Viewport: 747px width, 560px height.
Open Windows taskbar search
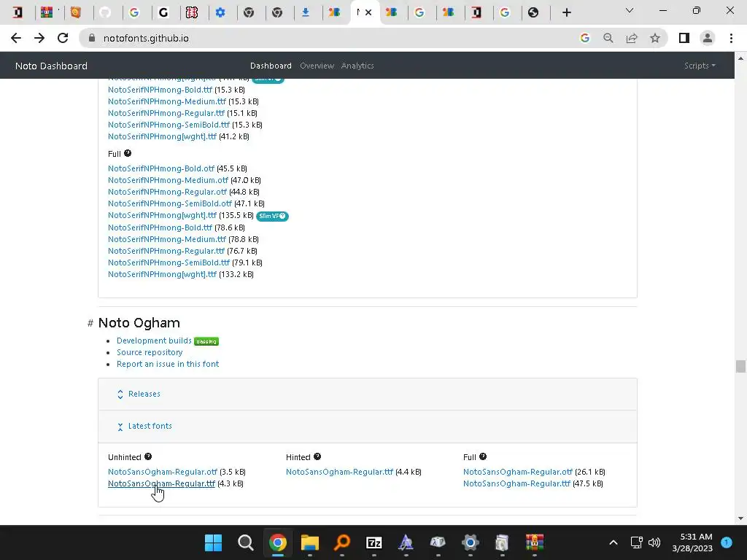(x=245, y=542)
